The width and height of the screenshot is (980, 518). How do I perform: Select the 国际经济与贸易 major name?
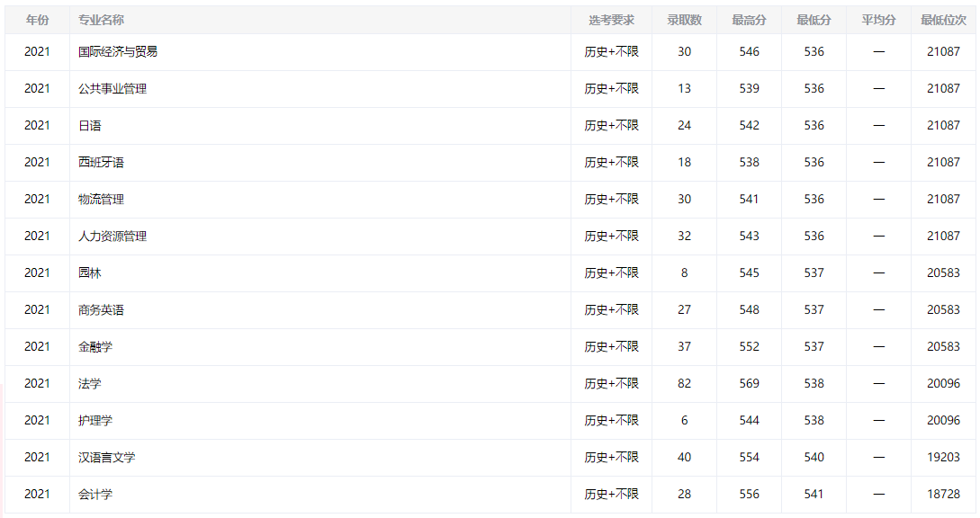118,52
